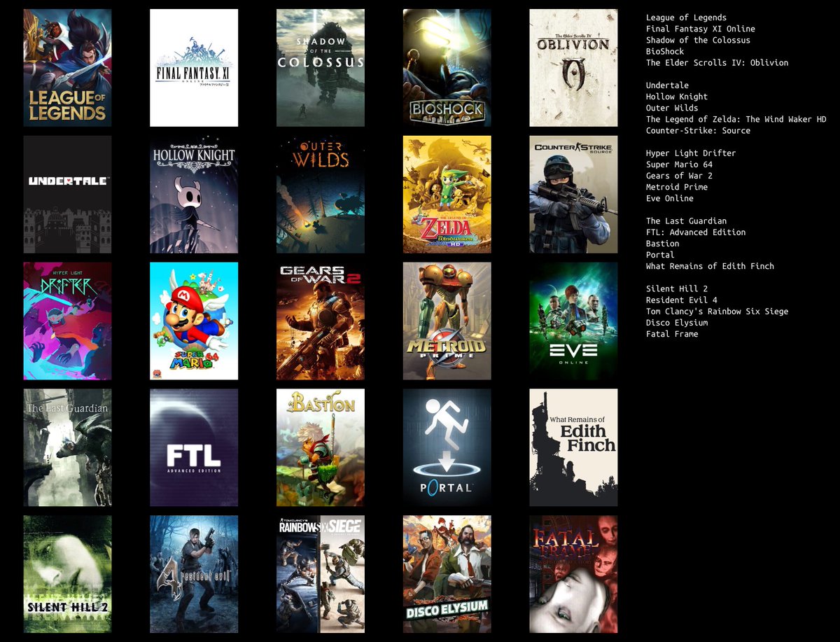840x642 pixels.
Task: Open the Hollow Knight cover art
Action: 194,194
